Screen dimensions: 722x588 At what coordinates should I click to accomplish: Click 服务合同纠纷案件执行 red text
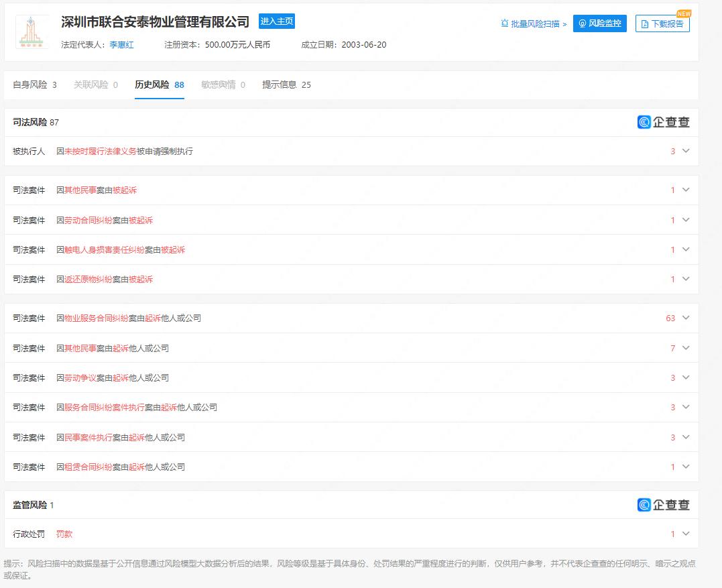[x=105, y=408]
